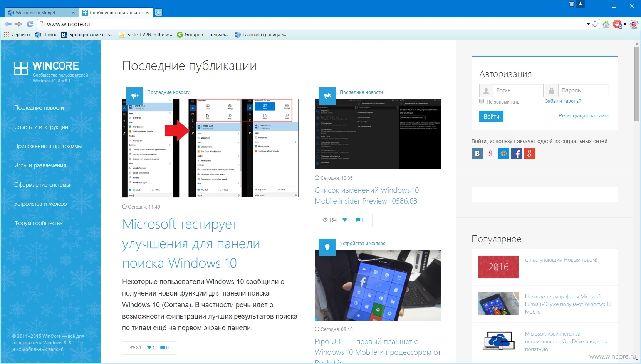Click the red ad blocker hand icon

[x=617, y=24]
